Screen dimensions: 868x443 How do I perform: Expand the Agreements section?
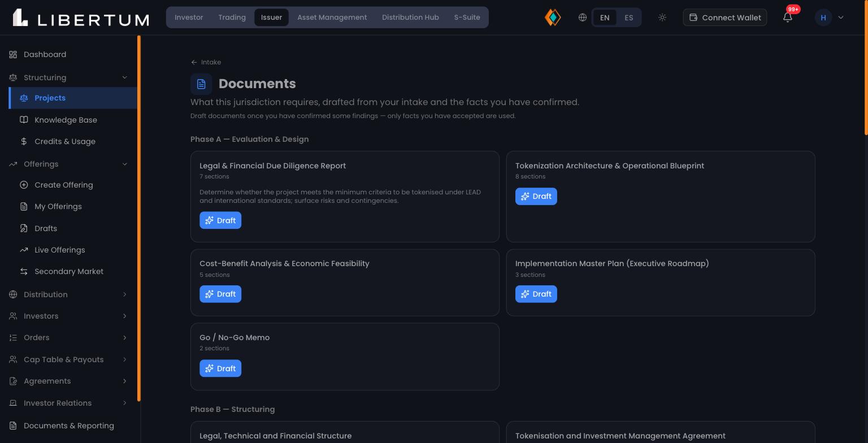click(x=70, y=381)
